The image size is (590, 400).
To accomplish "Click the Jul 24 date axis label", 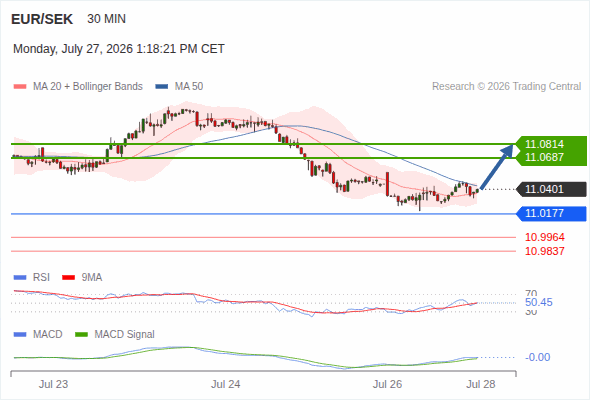I will (x=225, y=384).
